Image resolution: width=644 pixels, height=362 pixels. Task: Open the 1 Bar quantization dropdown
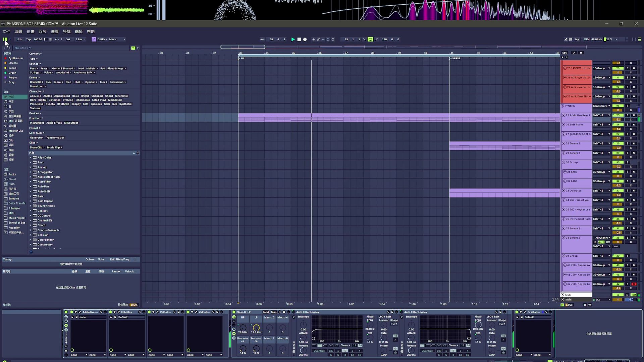pyautogui.click(x=80, y=39)
